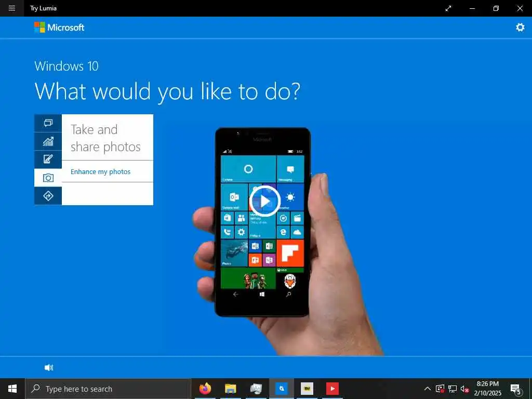Open the red play-button taskbar app

[x=332, y=389]
